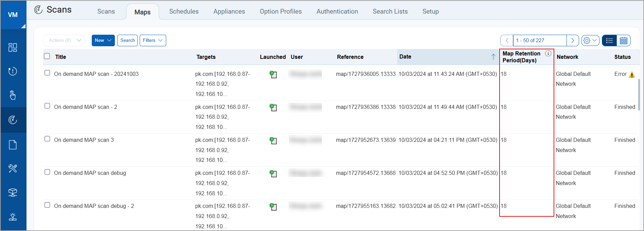Click reference map/1727955163.13682

pos(366,206)
